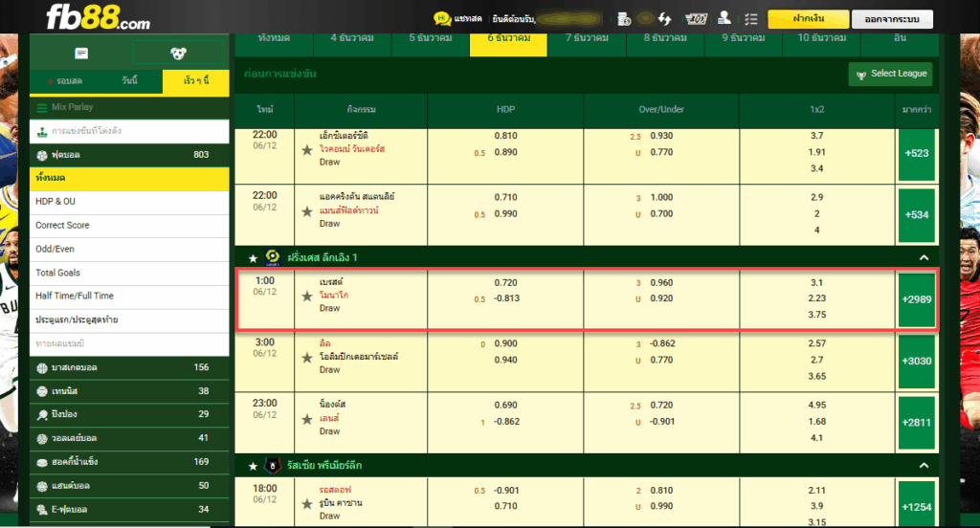Favorite the ลิล match star
The height and width of the screenshot is (528, 980).
307,358
